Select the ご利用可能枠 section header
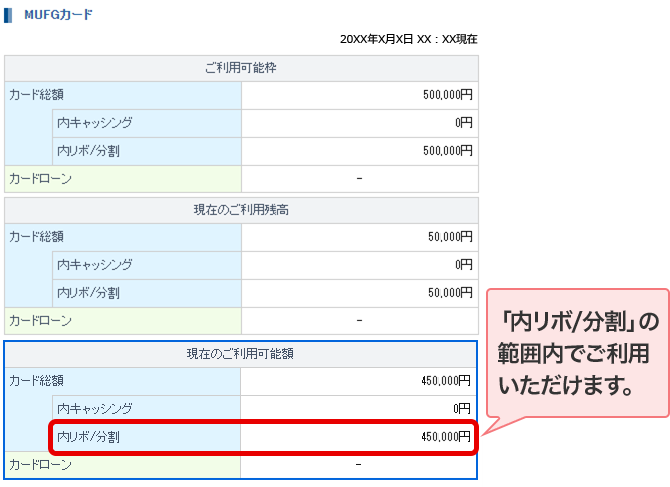Viewport: 670px width, 487px height. pyautogui.click(x=241, y=68)
